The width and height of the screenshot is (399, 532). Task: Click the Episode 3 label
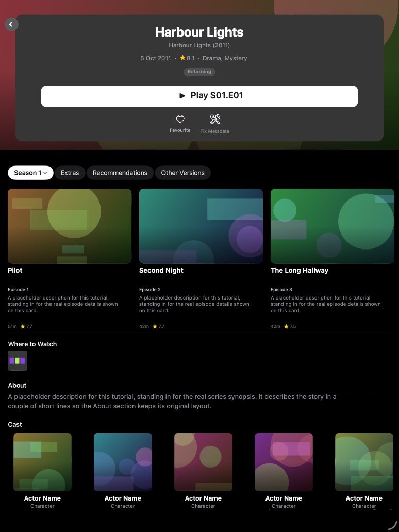(281, 289)
